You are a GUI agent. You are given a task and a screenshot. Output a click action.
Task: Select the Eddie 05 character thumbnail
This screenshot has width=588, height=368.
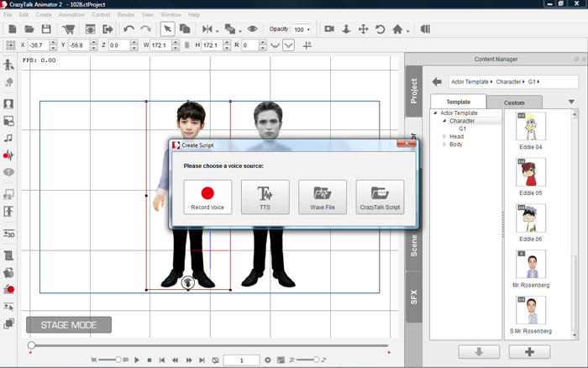click(530, 174)
